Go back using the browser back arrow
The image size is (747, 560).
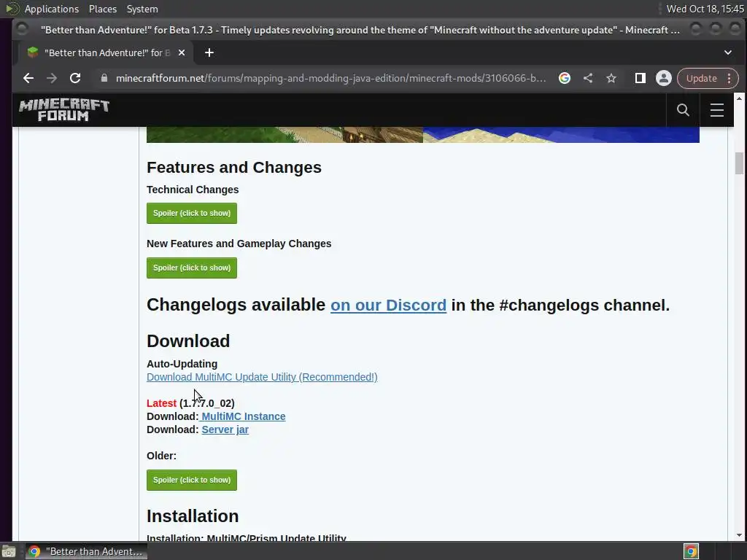[x=28, y=78]
